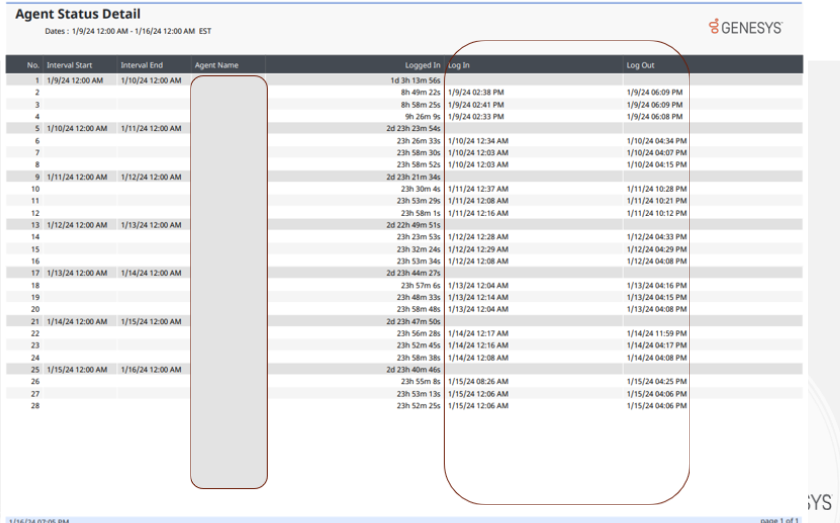Click logged in value 23h 55m 8s

[x=421, y=382]
